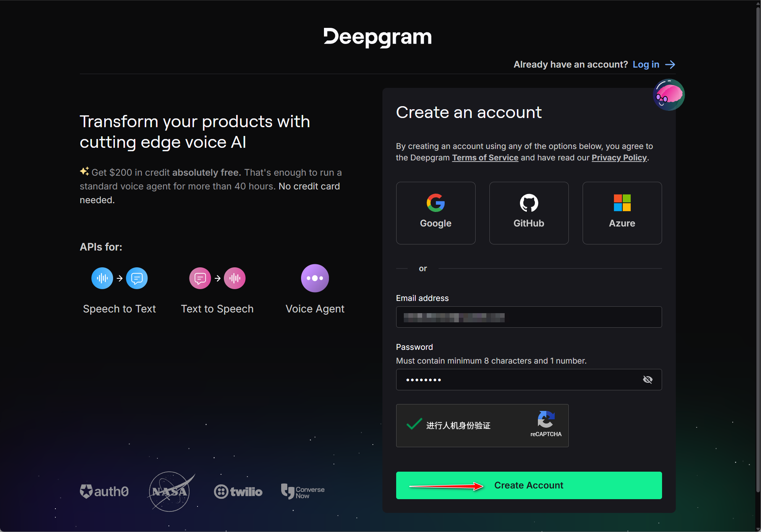Click the twilio logo
The image size is (761, 532).
pos(238,492)
